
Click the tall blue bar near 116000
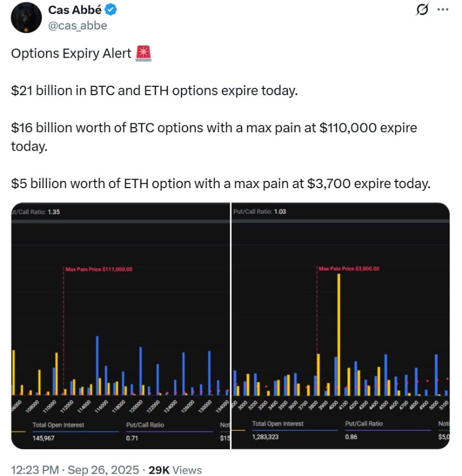(x=97, y=366)
